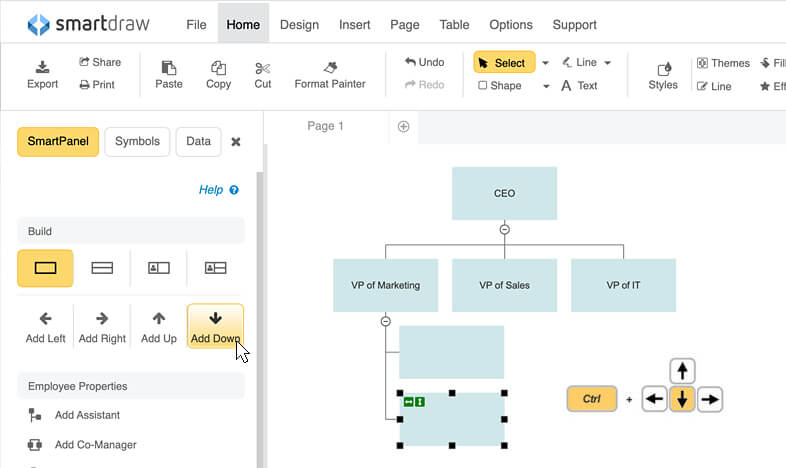Switch to the SmartPanel tab
This screenshot has height=468, width=786.
point(58,141)
